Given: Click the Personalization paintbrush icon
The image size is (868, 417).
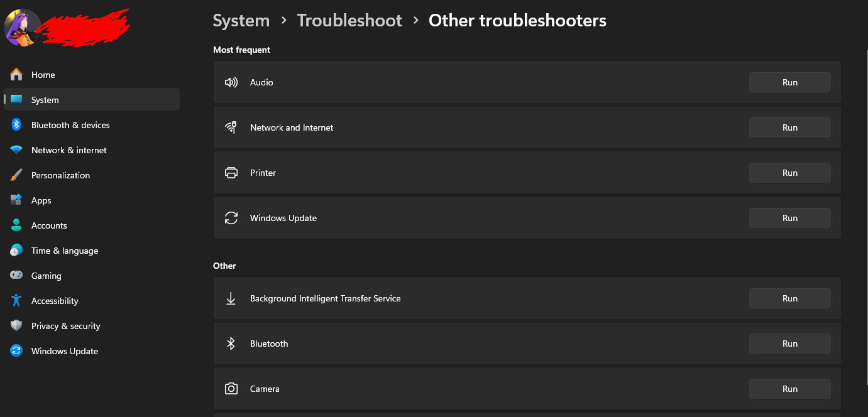Looking at the screenshot, I should [16, 175].
